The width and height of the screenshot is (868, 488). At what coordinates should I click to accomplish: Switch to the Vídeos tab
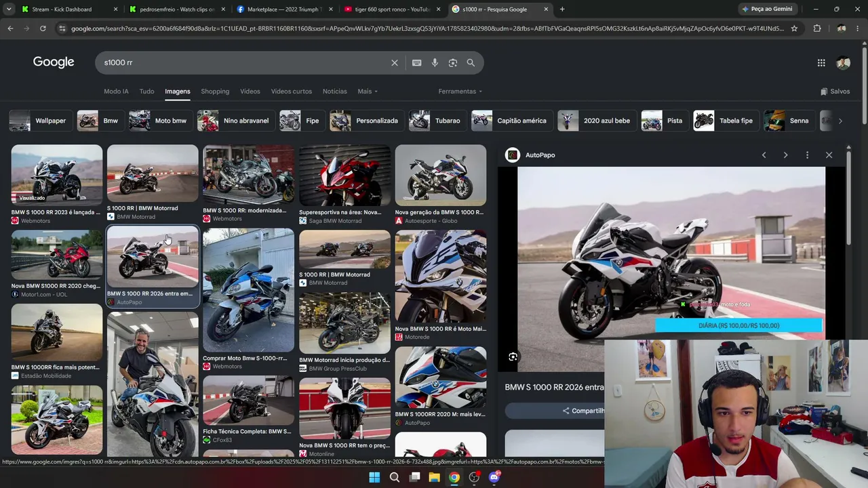[x=250, y=91]
